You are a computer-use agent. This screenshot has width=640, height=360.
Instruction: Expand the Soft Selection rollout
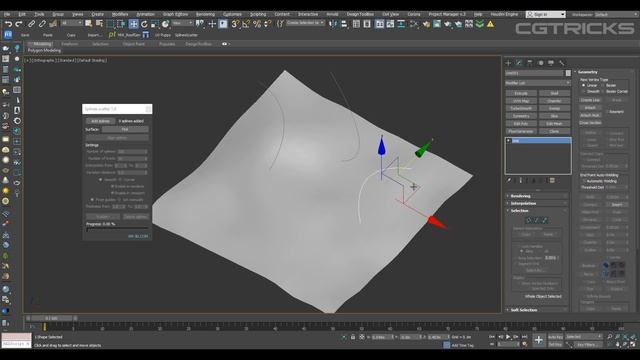[x=537, y=310]
